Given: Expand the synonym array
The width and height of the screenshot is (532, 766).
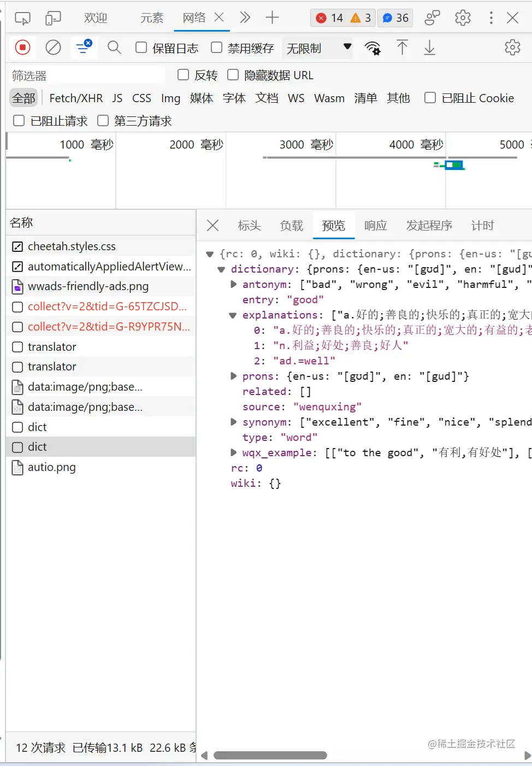Looking at the screenshot, I should [x=233, y=422].
